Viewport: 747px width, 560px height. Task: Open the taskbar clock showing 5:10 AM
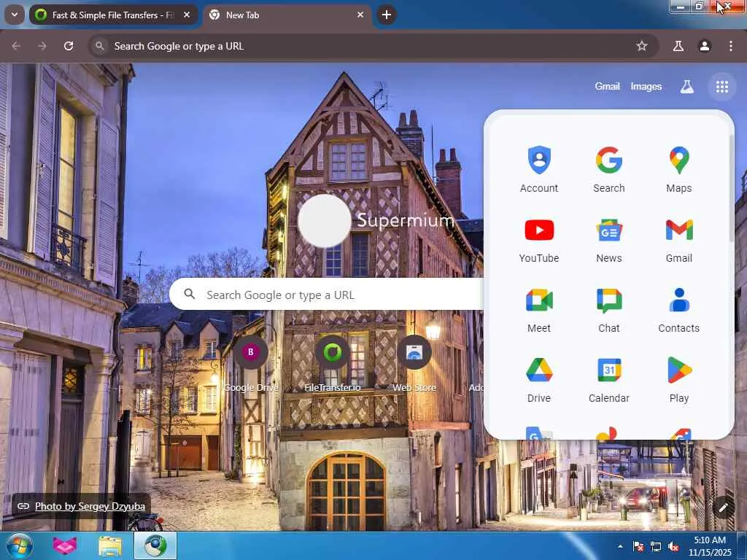pyautogui.click(x=710, y=546)
